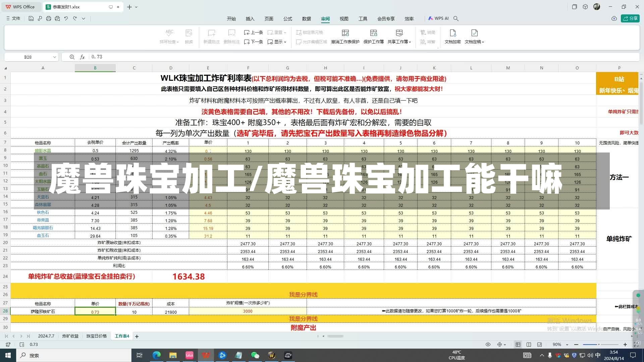The height and width of the screenshot is (362, 644).
Task: Switch to the 视图 ribbon tab
Action: coord(344,18)
